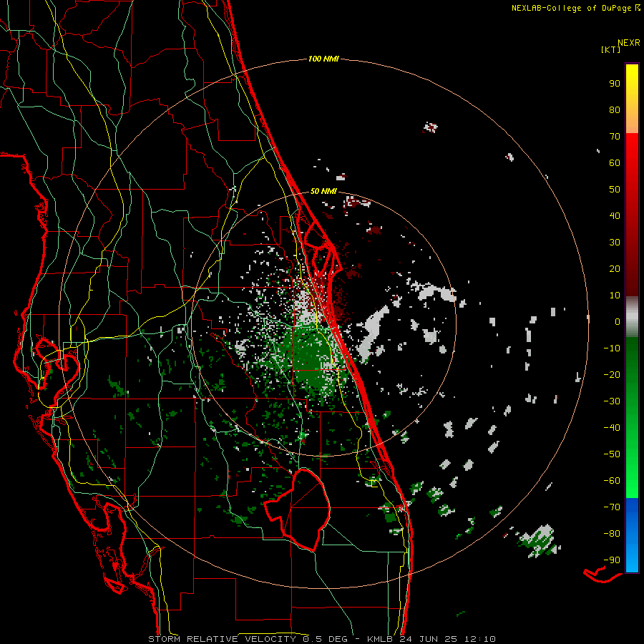Image resolution: width=644 pixels, height=644 pixels.
Task: Pick the gray zero-velocity segment of color bar
Action: (x=632, y=317)
